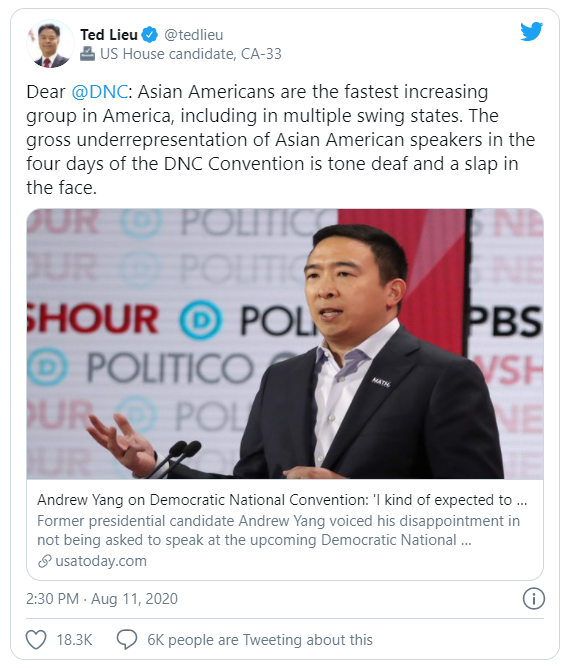The height and width of the screenshot is (668, 571).
Task: View 6K people Tweeting about this
Action: (x=260, y=640)
